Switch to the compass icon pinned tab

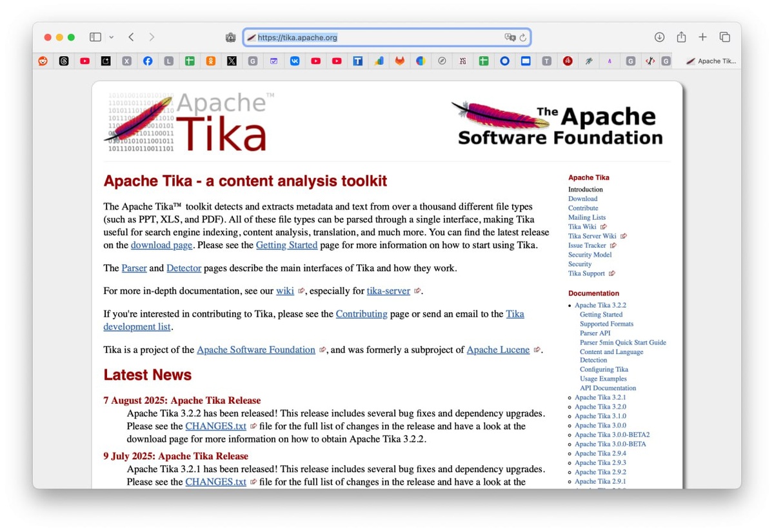pos(442,61)
